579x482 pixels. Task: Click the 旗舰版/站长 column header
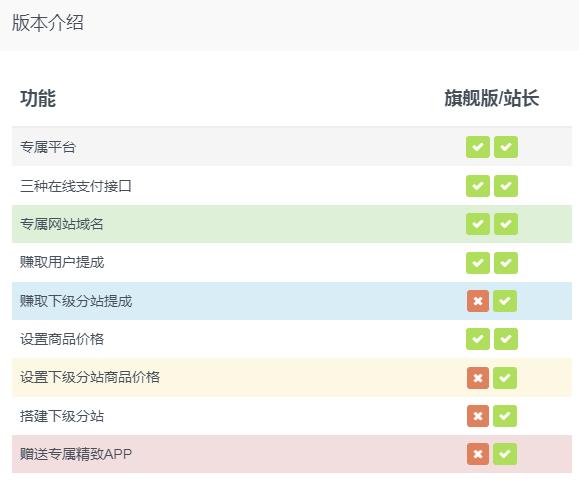[x=491, y=98]
